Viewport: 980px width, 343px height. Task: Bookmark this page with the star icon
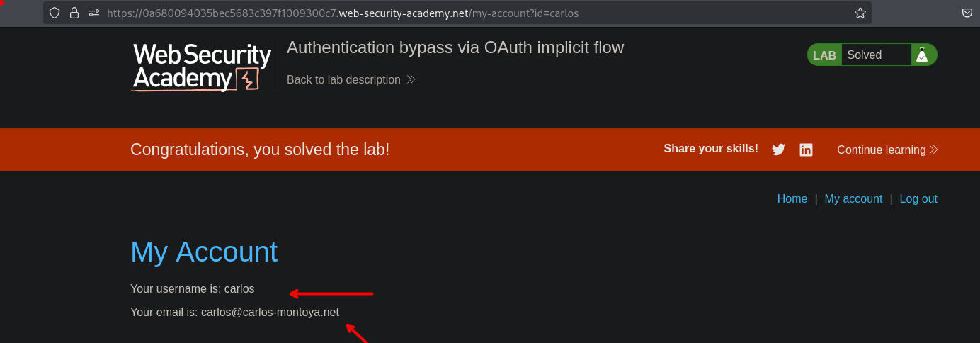860,13
